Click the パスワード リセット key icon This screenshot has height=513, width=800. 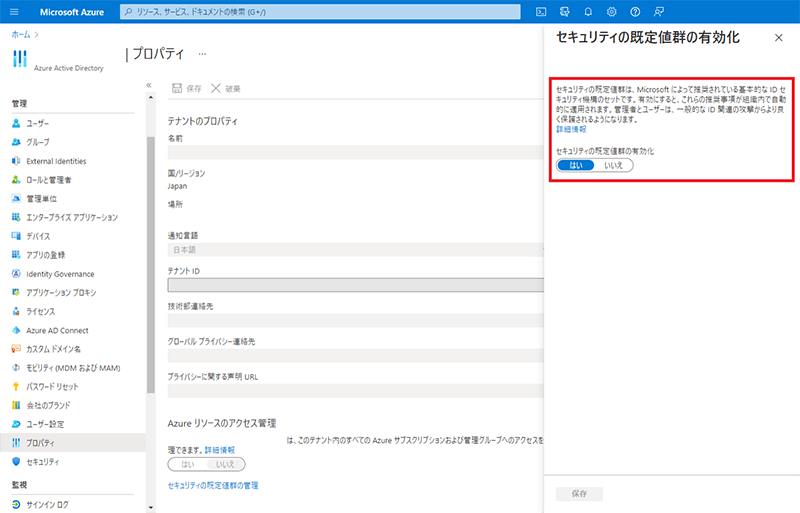point(16,386)
